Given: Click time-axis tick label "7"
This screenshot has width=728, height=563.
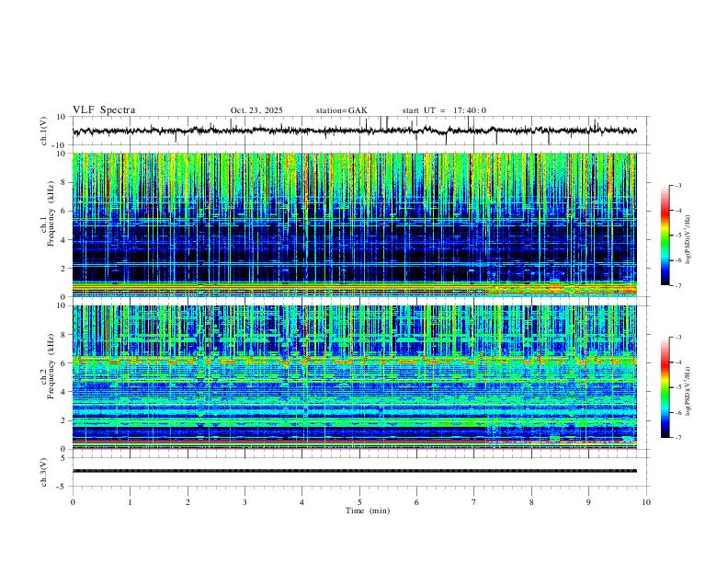Looking at the screenshot, I should [x=474, y=502].
